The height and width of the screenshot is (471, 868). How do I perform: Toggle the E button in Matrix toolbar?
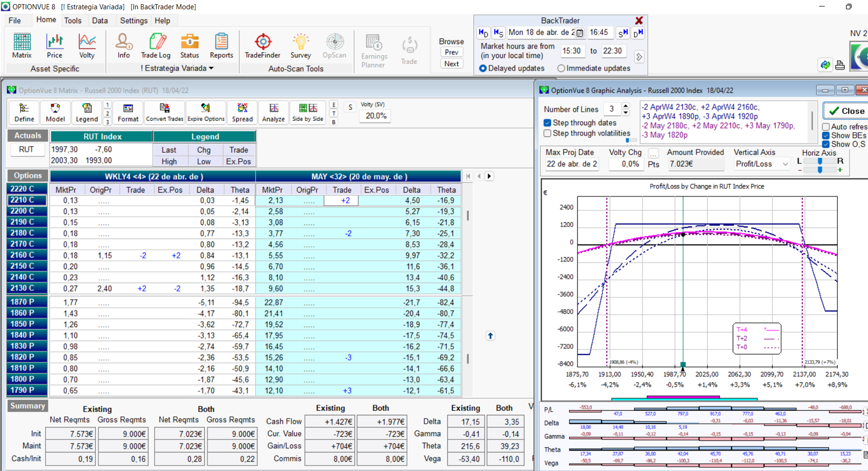click(333, 104)
